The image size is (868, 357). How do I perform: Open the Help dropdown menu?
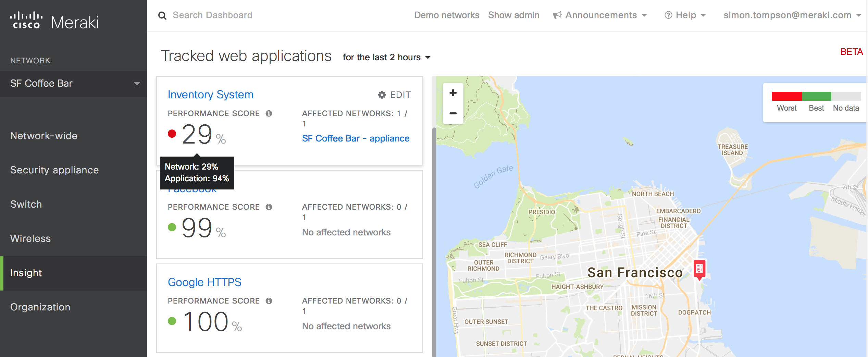[x=685, y=15]
